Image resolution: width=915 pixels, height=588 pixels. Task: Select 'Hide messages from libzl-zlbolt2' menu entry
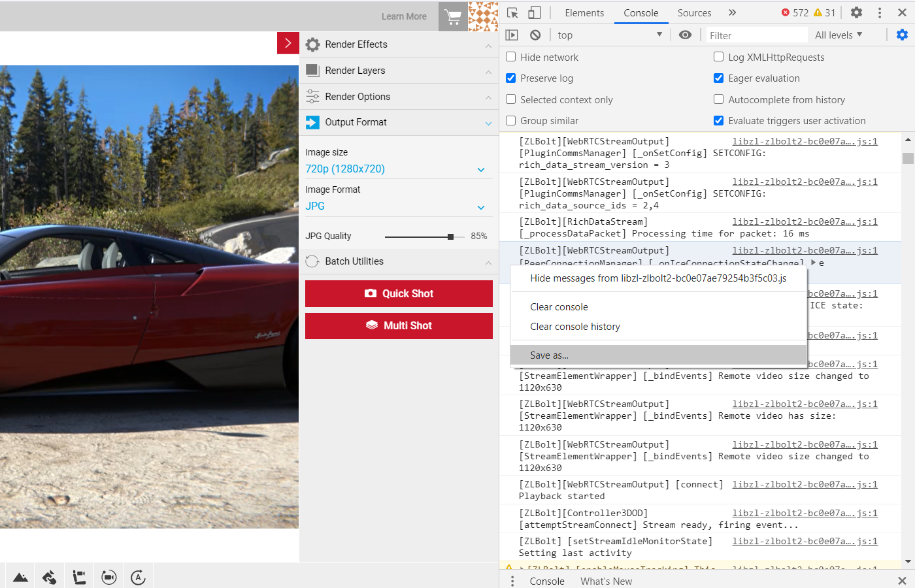click(x=658, y=278)
